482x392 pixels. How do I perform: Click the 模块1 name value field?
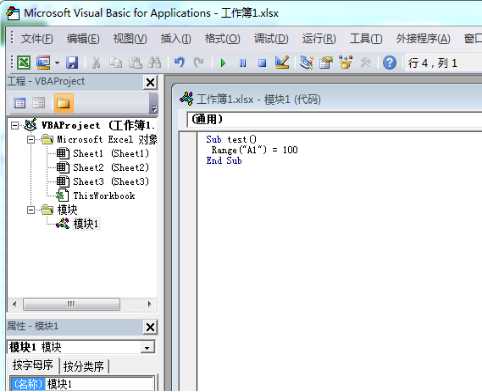point(100,384)
